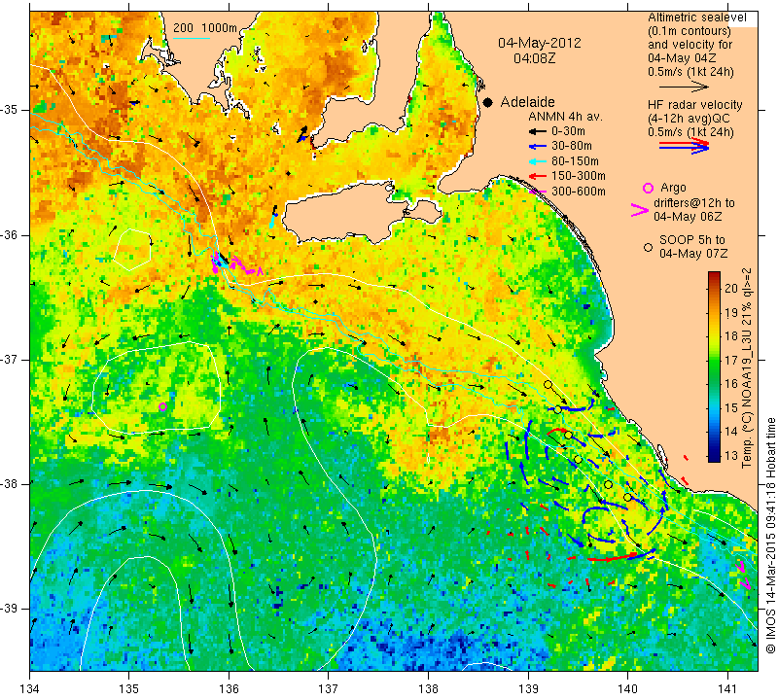Click the colorbar value 13
The width and height of the screenshot is (778, 700).
(731, 455)
